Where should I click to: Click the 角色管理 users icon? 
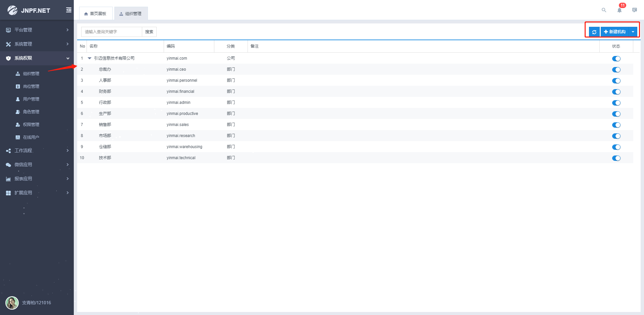click(x=18, y=112)
